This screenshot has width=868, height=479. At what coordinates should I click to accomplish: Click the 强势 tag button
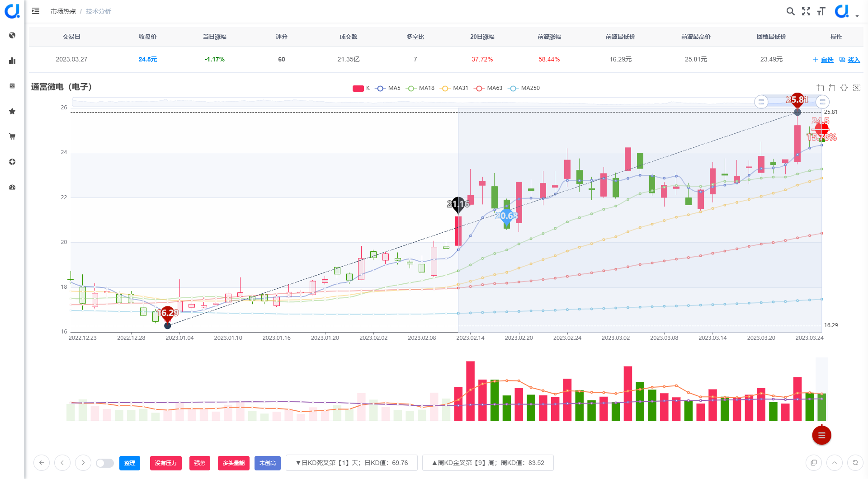point(200,463)
